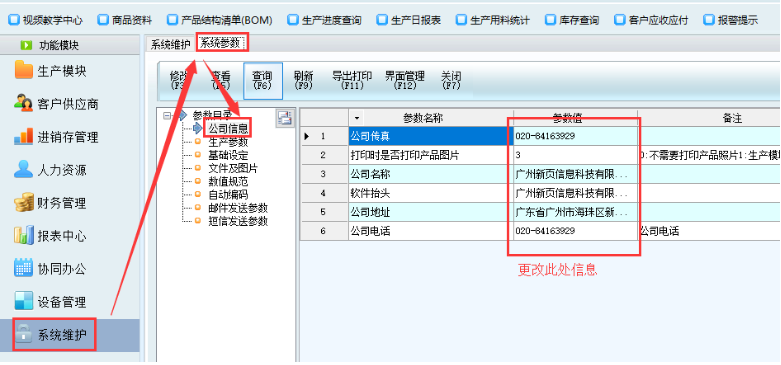Open 进销存管理 bar chart icon
This screenshot has width=781, height=365.
[24, 136]
